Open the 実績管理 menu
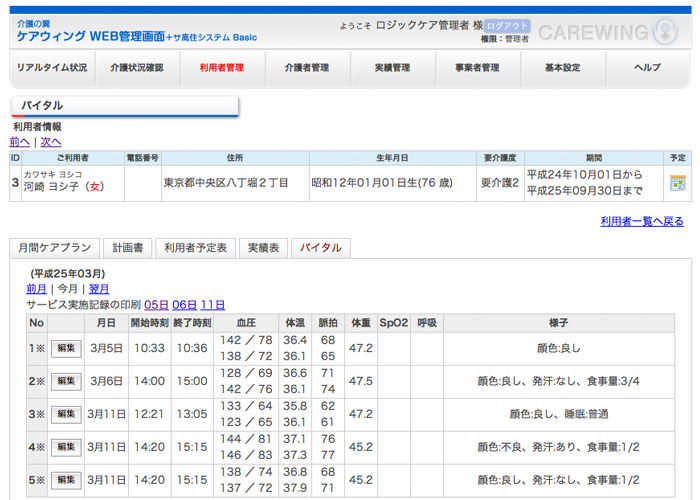This screenshot has height=500, width=700. point(392,68)
